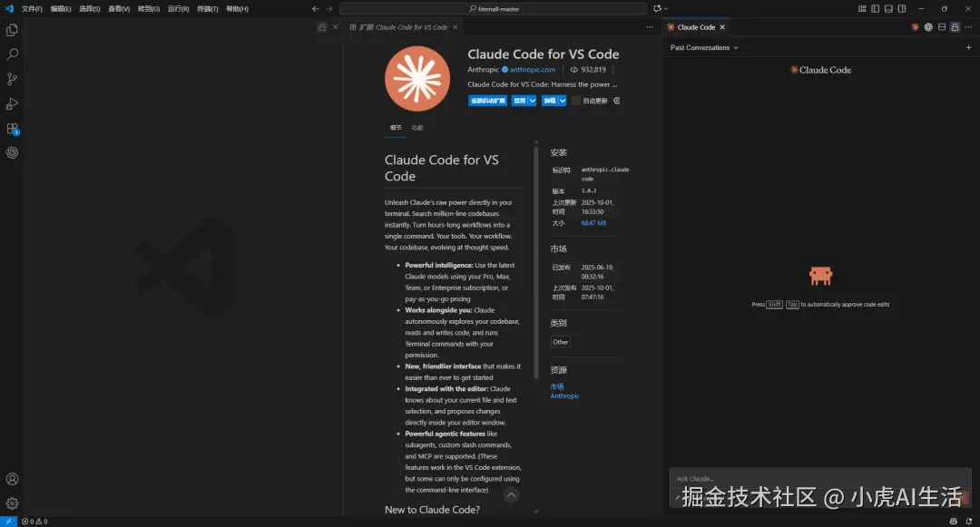Open the Source Control view
This screenshot has height=527, width=980.
tap(12, 79)
